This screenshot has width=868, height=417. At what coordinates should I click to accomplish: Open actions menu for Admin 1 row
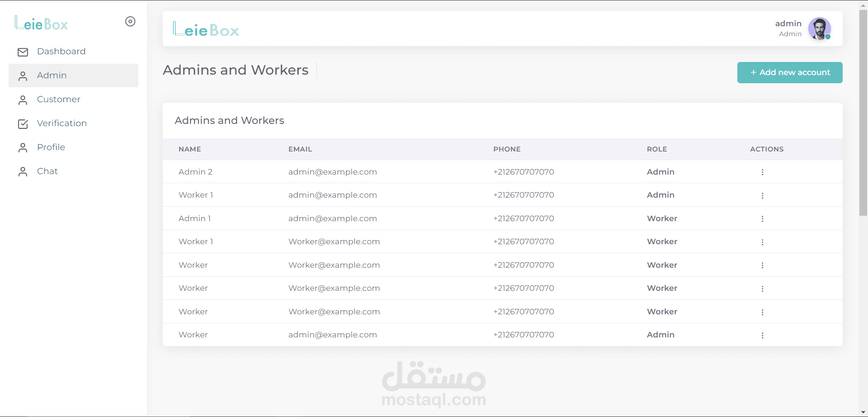pos(762,219)
